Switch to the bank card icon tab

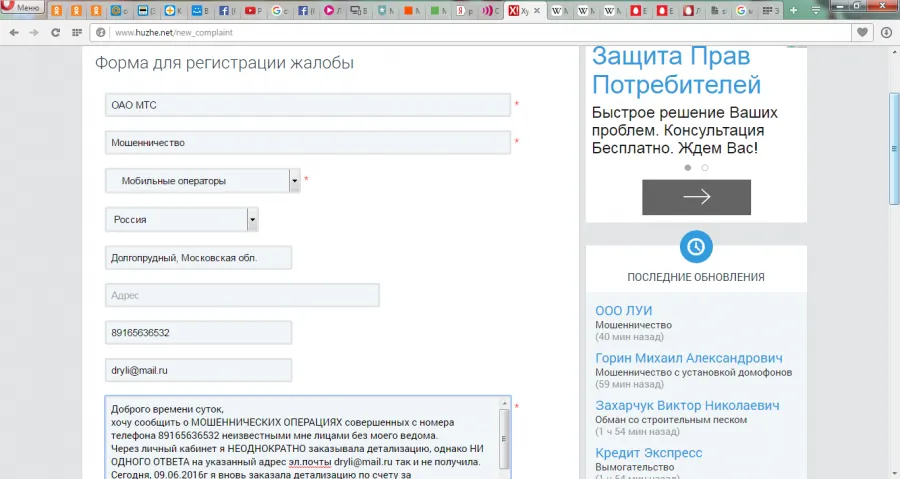click(147, 10)
